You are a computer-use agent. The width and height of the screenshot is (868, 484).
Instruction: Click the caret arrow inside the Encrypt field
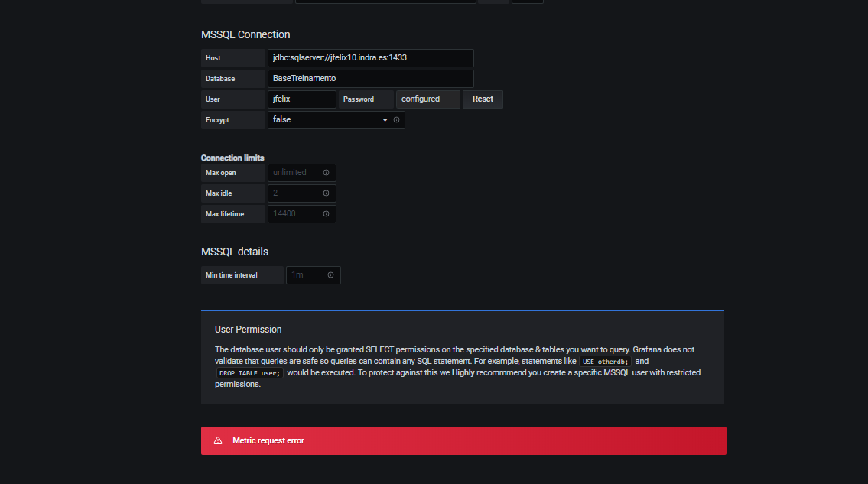pyautogui.click(x=385, y=119)
